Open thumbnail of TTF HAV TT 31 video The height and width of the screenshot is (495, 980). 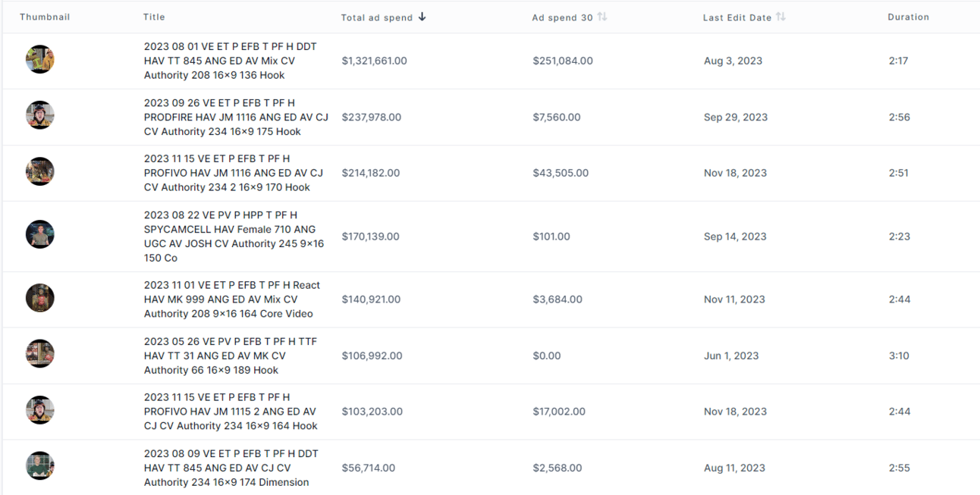tap(39, 354)
